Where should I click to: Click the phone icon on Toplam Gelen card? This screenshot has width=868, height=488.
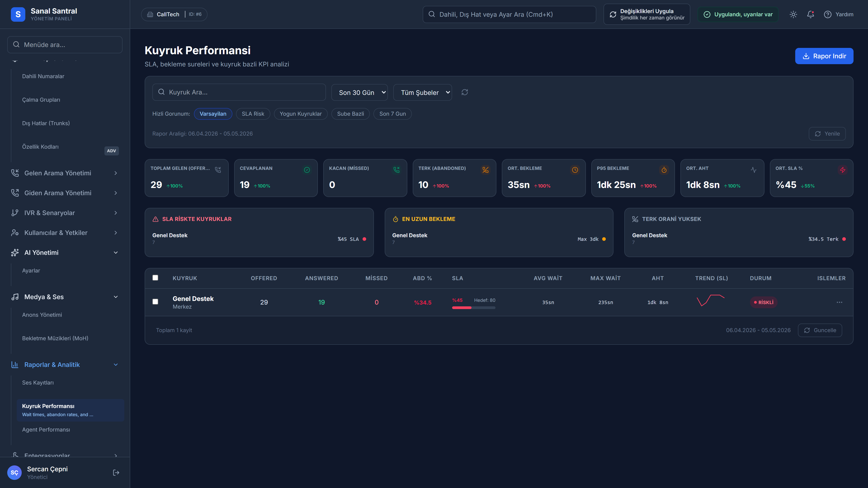tap(218, 170)
